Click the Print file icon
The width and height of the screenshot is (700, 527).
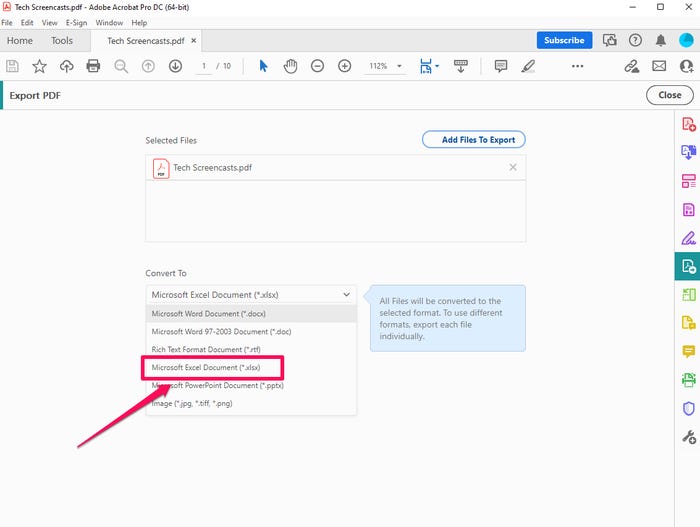(93, 66)
